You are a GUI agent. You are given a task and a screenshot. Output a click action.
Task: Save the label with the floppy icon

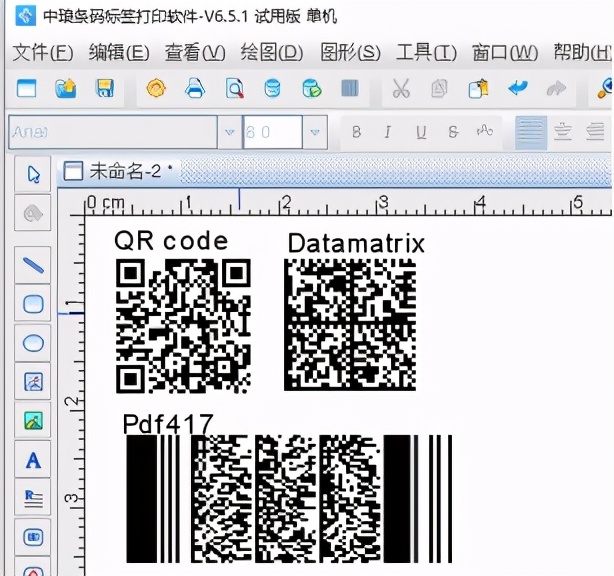pos(105,88)
